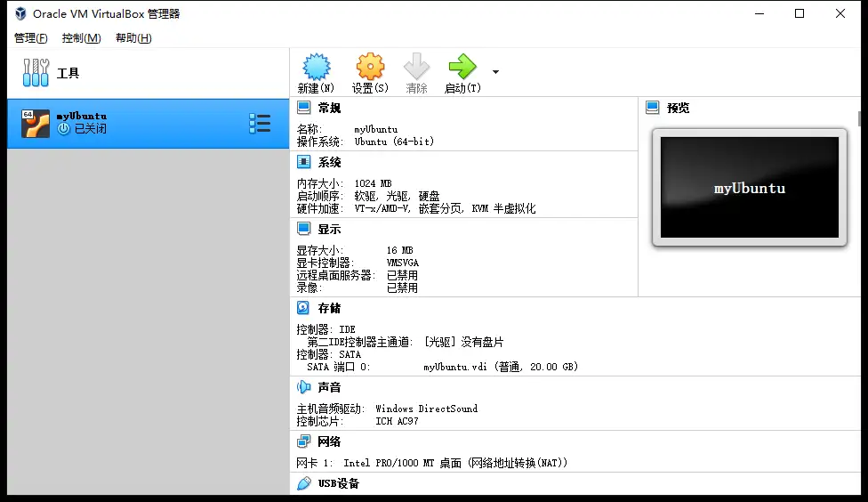This screenshot has height=502, width=868.
Task: Click the myUbuntu preview thumbnail
Action: tap(749, 187)
